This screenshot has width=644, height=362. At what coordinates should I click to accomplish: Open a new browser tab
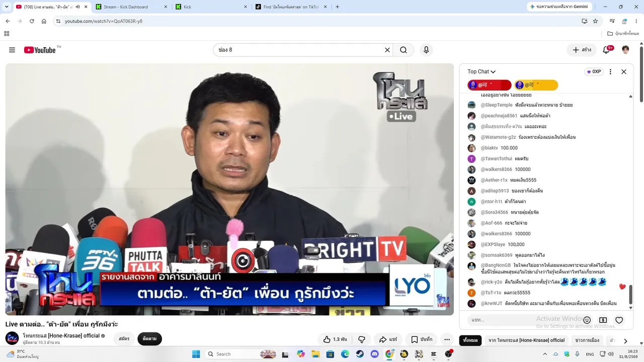click(x=337, y=7)
